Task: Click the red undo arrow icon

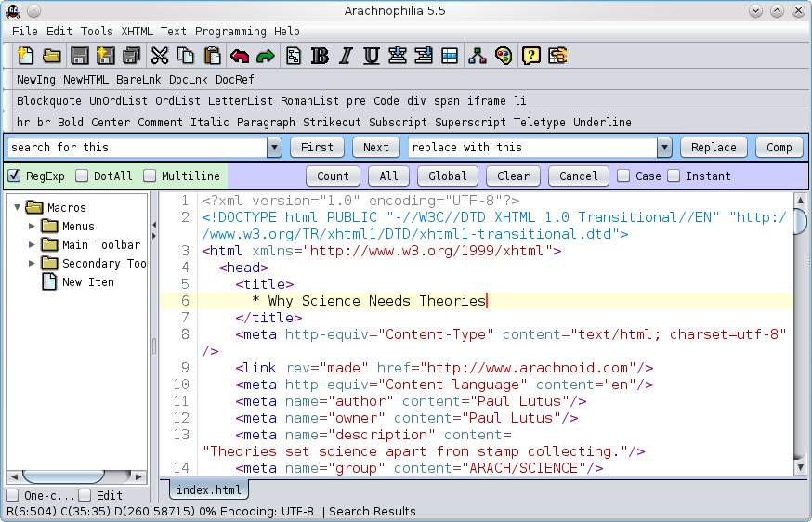Action: pos(240,56)
